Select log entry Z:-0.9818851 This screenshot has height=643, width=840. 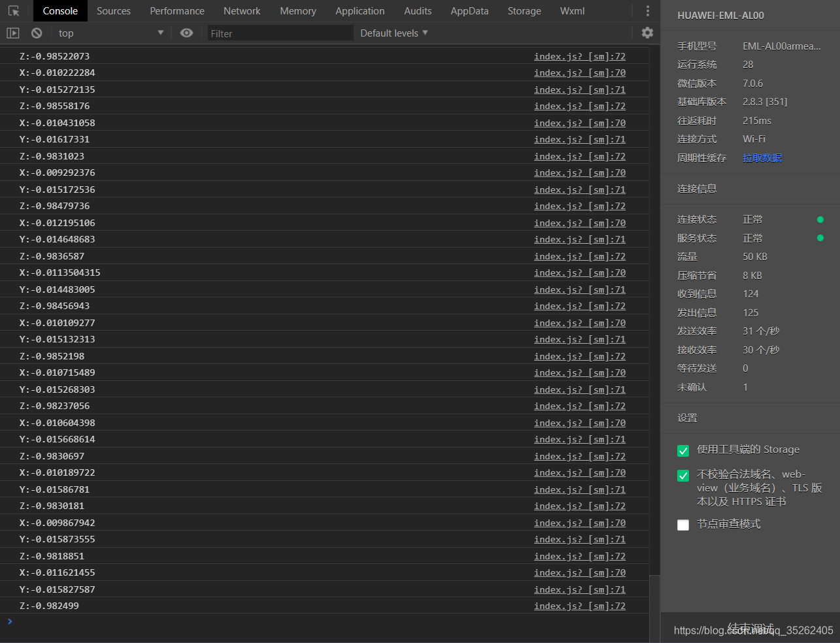pyautogui.click(x=52, y=556)
